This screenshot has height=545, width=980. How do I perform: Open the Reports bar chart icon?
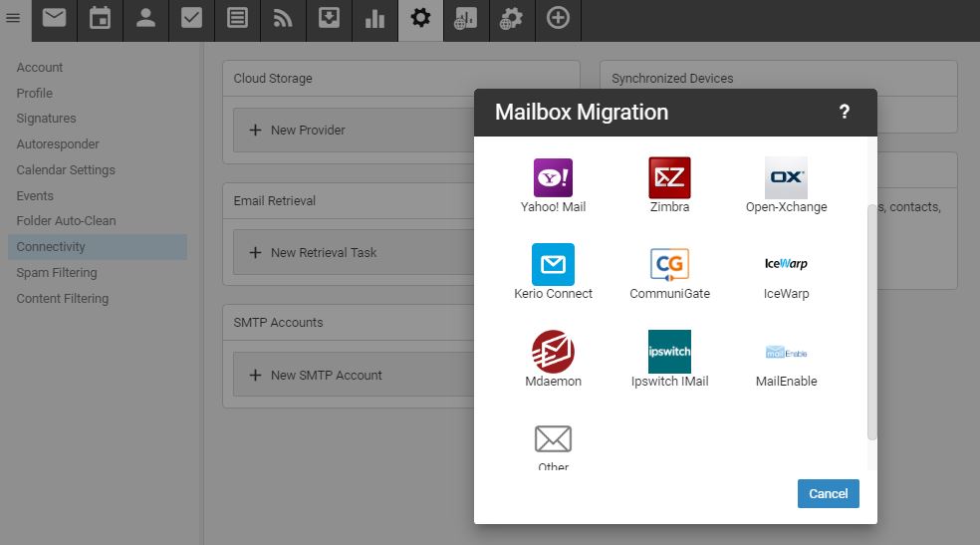(x=375, y=18)
